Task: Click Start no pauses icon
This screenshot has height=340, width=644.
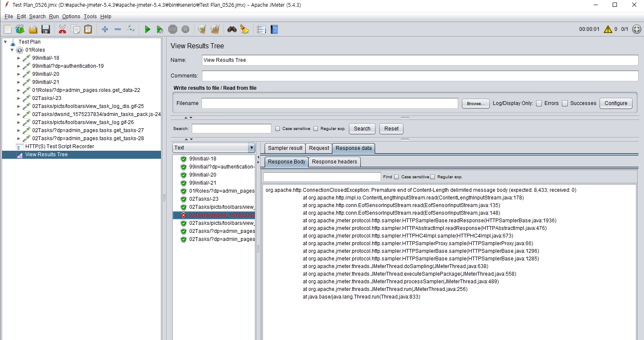Action: point(160,29)
